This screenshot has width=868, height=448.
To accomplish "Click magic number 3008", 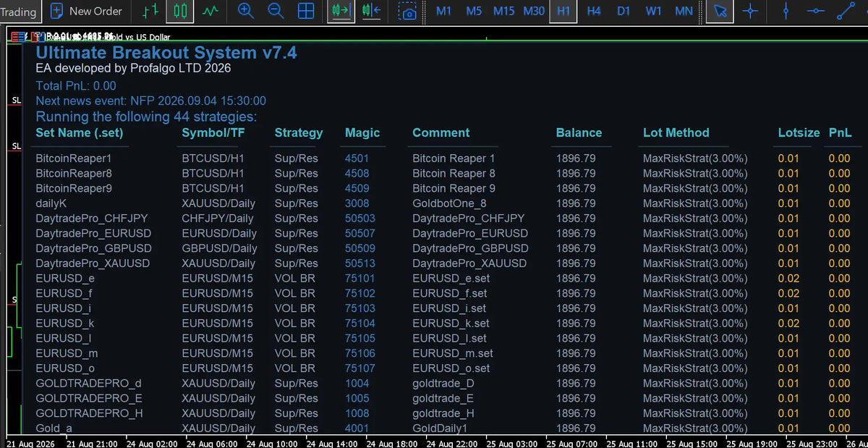I will [x=357, y=203].
